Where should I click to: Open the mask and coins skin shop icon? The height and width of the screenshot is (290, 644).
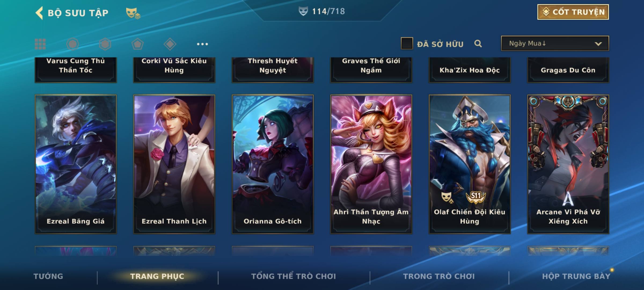[133, 13]
